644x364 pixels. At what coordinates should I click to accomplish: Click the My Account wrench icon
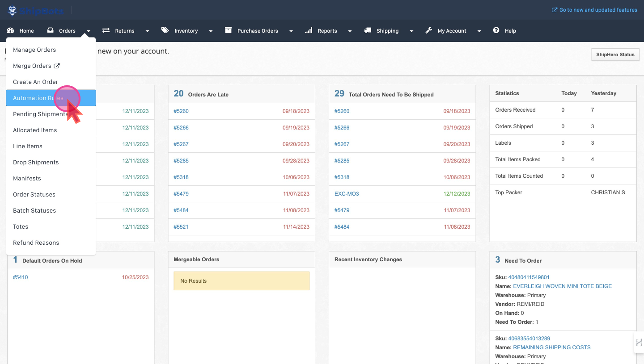tap(428, 31)
